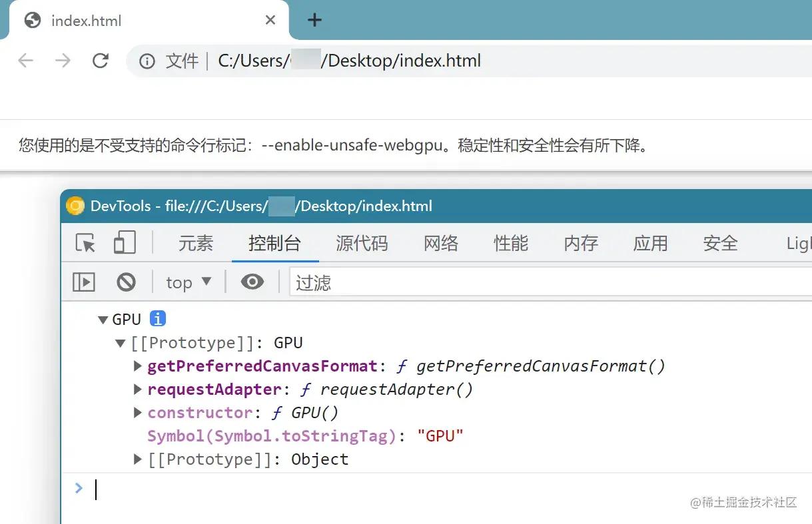This screenshot has height=524, width=812.
Task: Toggle inspect element mode
Action: [85, 243]
